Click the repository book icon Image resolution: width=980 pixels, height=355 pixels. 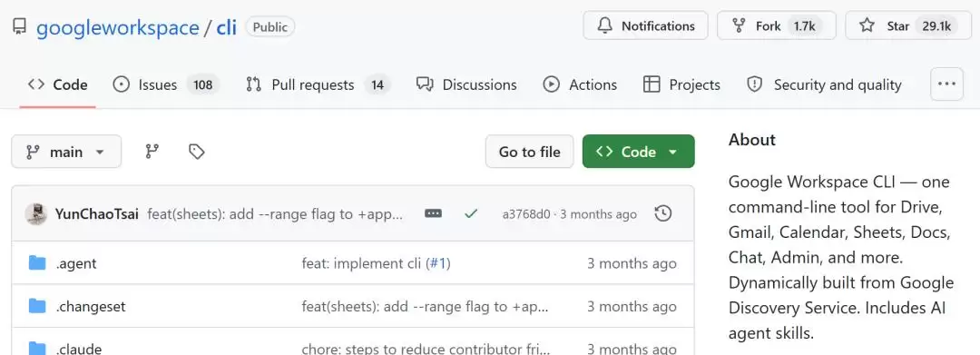point(19,26)
